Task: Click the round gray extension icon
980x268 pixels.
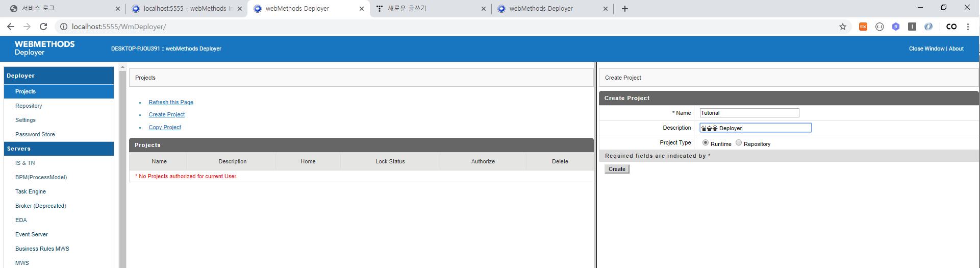Action: 880,27
